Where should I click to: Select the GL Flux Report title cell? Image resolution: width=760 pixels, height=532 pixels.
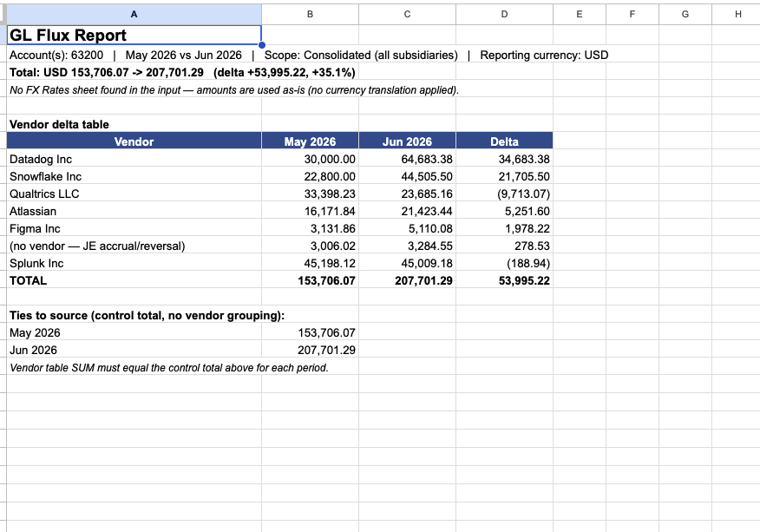coord(134,35)
